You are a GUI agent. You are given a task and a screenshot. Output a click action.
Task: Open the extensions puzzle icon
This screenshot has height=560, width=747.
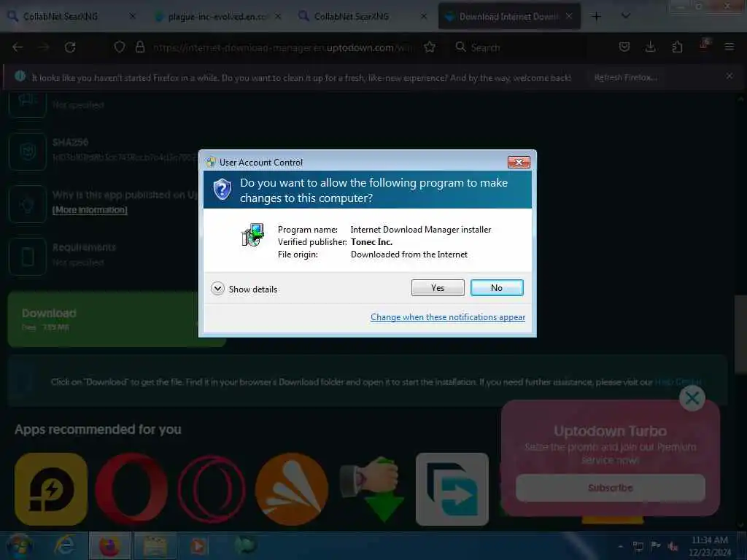click(677, 47)
